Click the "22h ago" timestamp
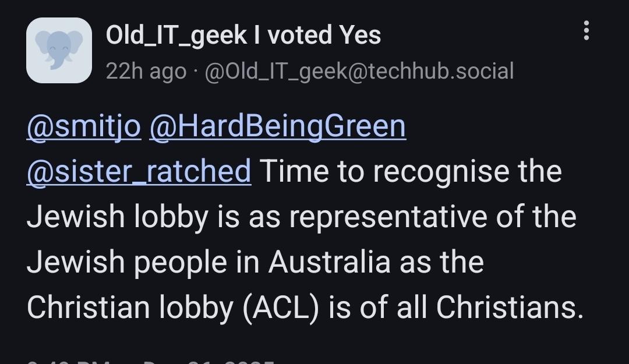 pos(146,71)
